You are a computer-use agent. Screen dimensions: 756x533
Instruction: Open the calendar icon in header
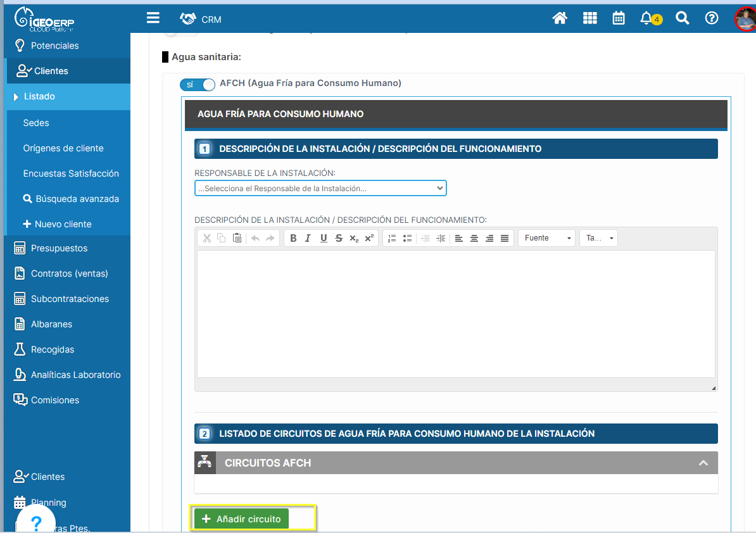(619, 18)
